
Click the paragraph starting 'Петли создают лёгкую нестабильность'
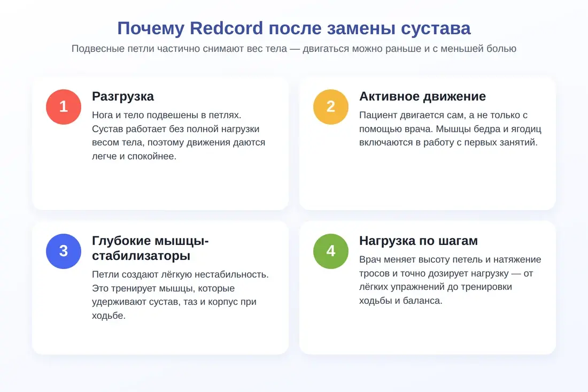(180, 295)
